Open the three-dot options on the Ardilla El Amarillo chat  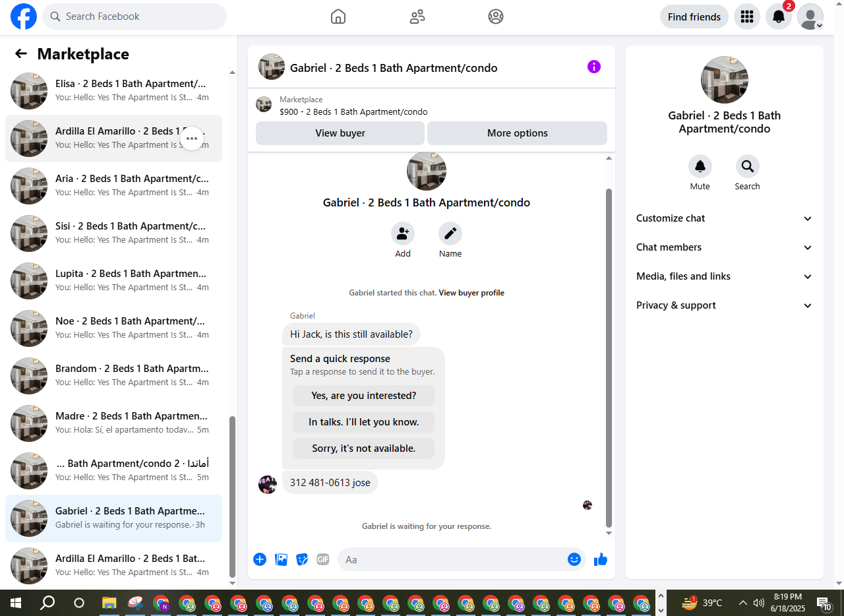coord(192,139)
